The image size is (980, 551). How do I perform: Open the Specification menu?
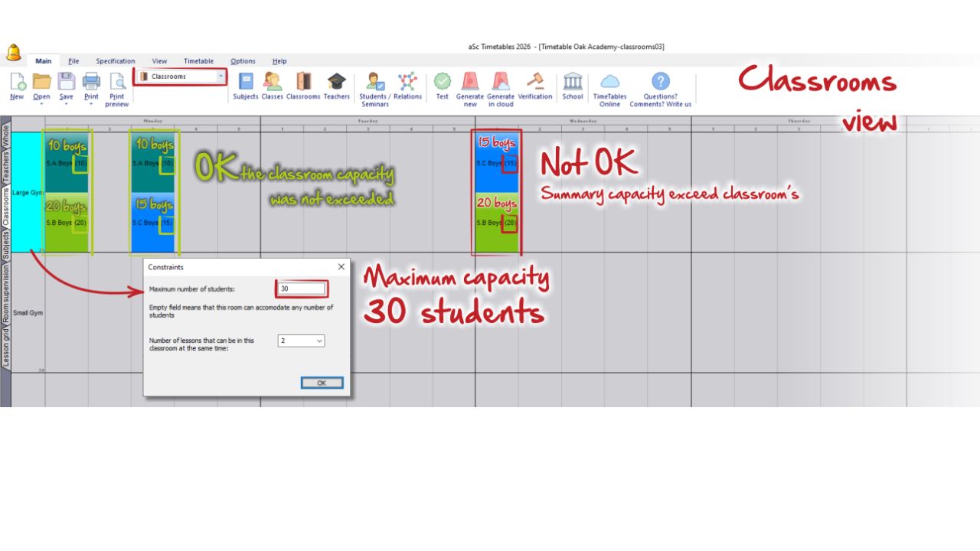pos(115,61)
